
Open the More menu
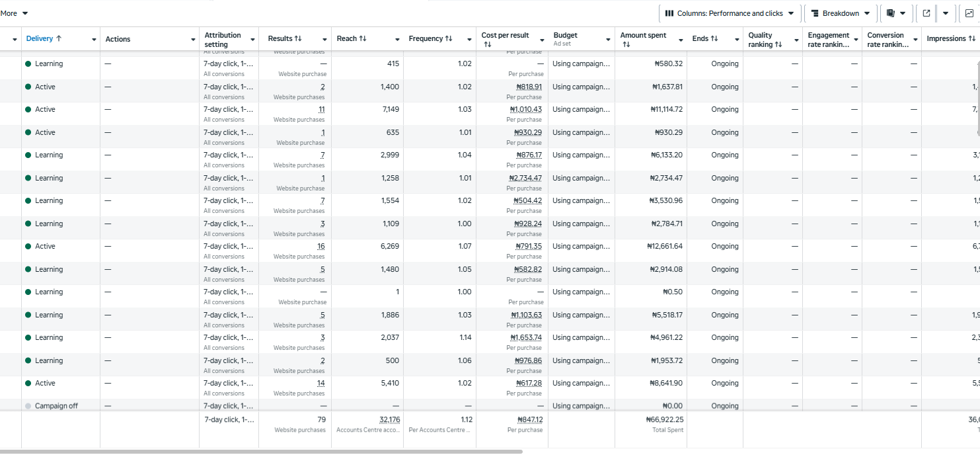pyautogui.click(x=14, y=13)
